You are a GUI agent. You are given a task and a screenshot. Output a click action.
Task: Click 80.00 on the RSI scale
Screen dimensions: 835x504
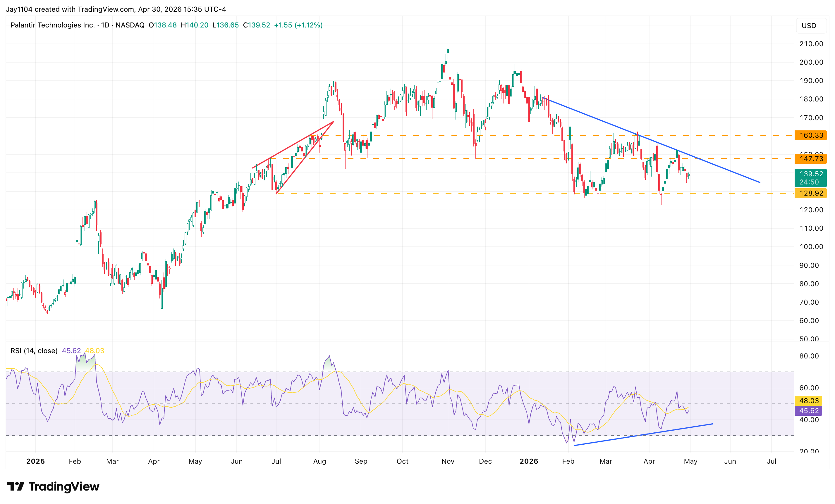point(809,356)
